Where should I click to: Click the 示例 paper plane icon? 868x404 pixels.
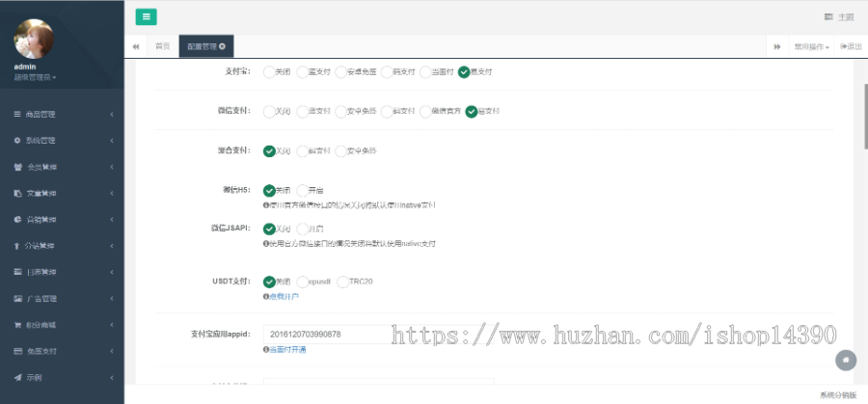coord(17,377)
